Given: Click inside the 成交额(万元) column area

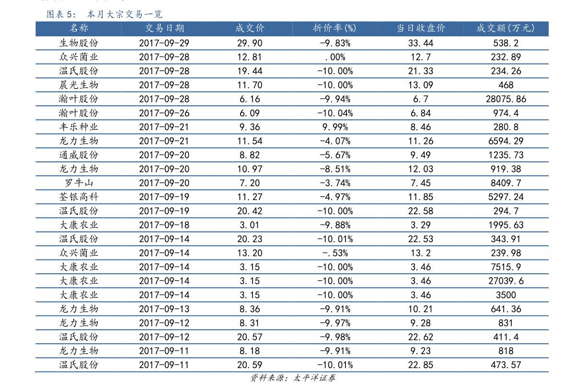Looking at the screenshot, I should tap(506, 144).
